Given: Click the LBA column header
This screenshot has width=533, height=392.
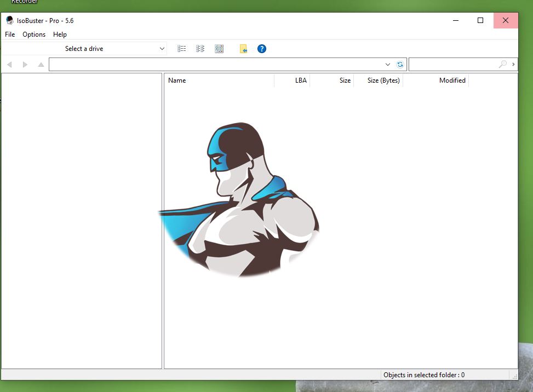Looking at the screenshot, I should 301,80.
